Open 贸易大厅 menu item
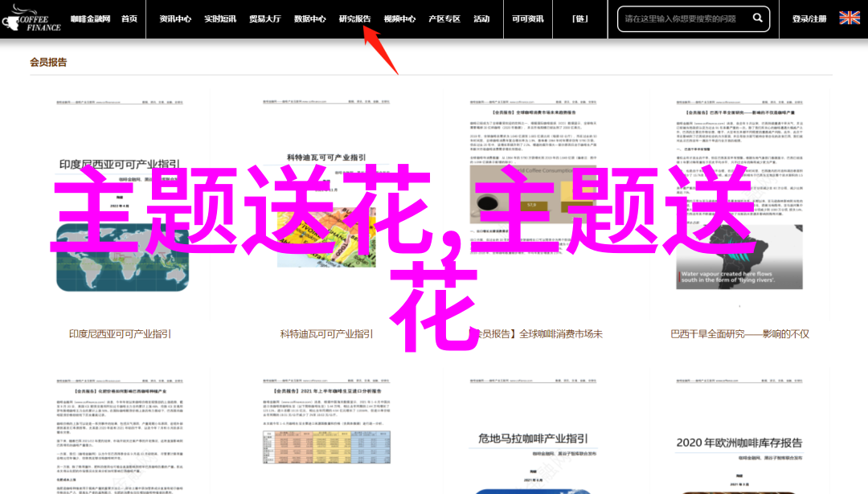This screenshot has width=868, height=494. click(x=264, y=18)
